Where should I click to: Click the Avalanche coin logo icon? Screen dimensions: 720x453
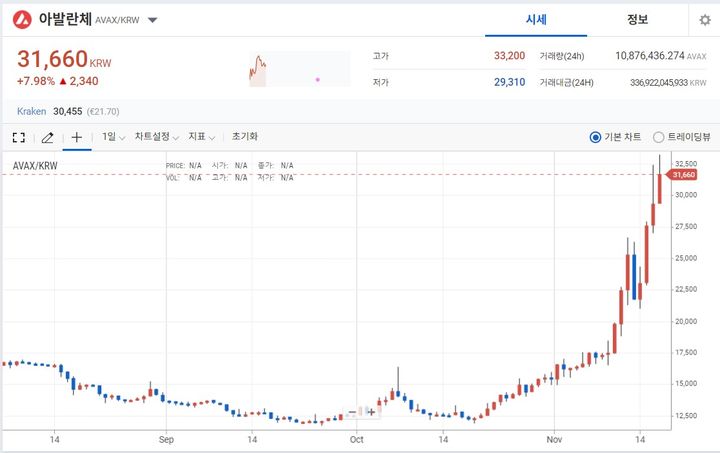click(x=22, y=20)
